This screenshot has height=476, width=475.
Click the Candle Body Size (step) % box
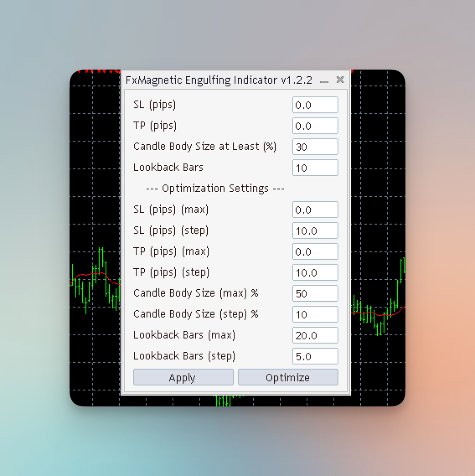pyautogui.click(x=315, y=314)
